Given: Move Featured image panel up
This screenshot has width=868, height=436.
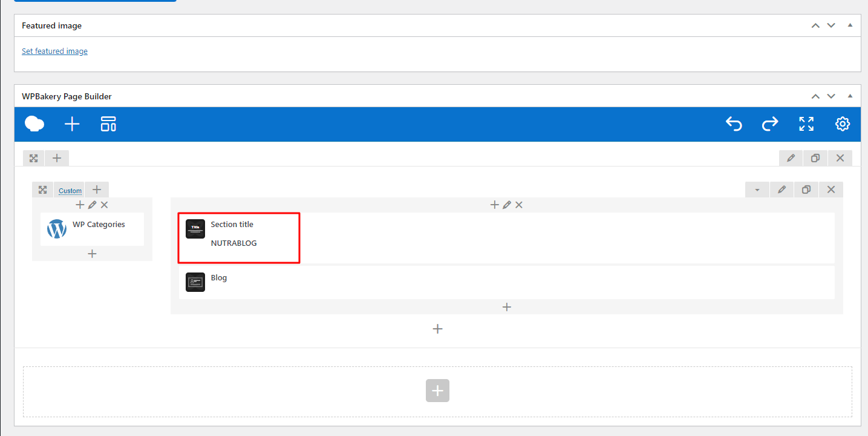Looking at the screenshot, I should click(815, 25).
